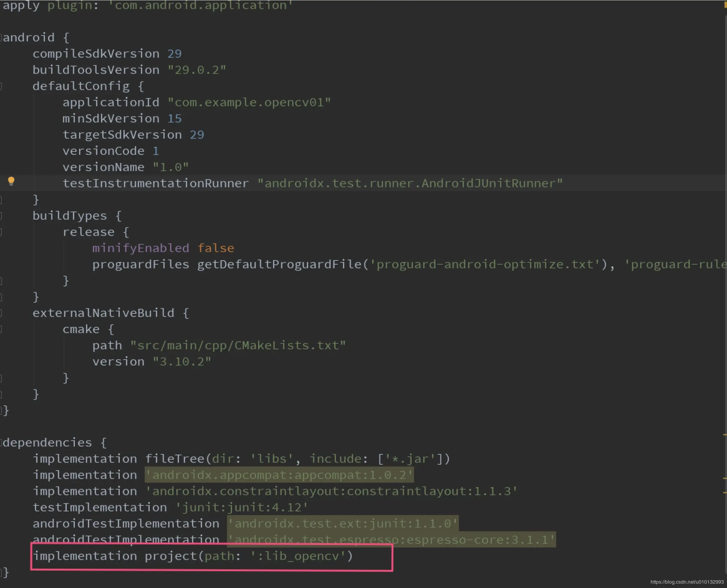The image size is (727, 588).
Task: Click the CMakeLists.txt path string
Action: pos(238,345)
